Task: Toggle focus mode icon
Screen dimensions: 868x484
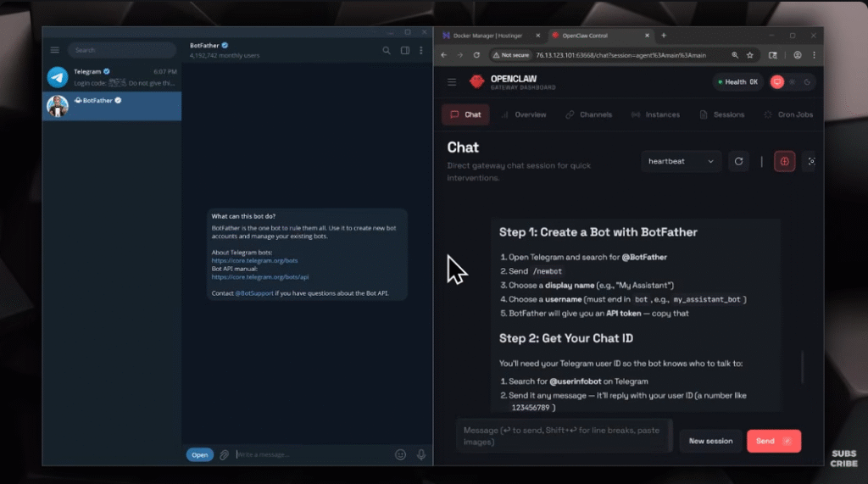Action: (x=811, y=161)
